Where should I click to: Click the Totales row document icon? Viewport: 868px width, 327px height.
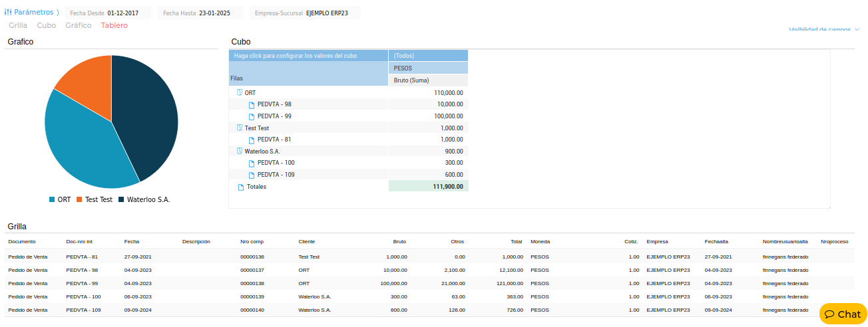coord(241,187)
